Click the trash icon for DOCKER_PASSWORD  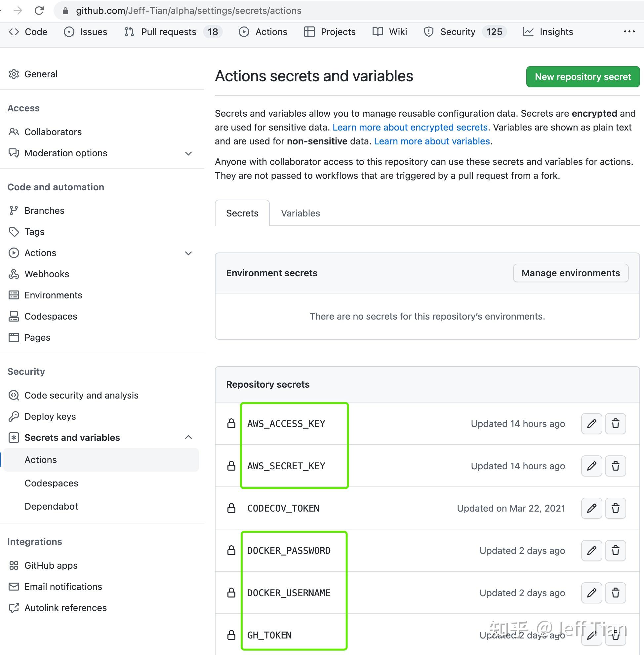tap(615, 550)
